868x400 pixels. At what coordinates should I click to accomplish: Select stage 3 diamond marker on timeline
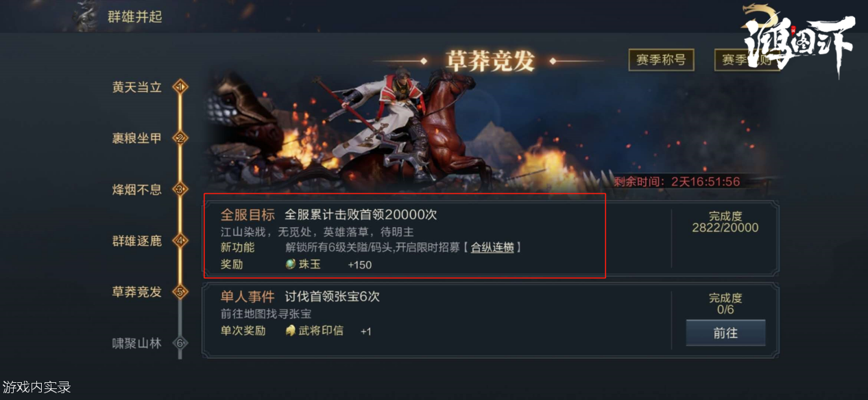[x=180, y=190]
